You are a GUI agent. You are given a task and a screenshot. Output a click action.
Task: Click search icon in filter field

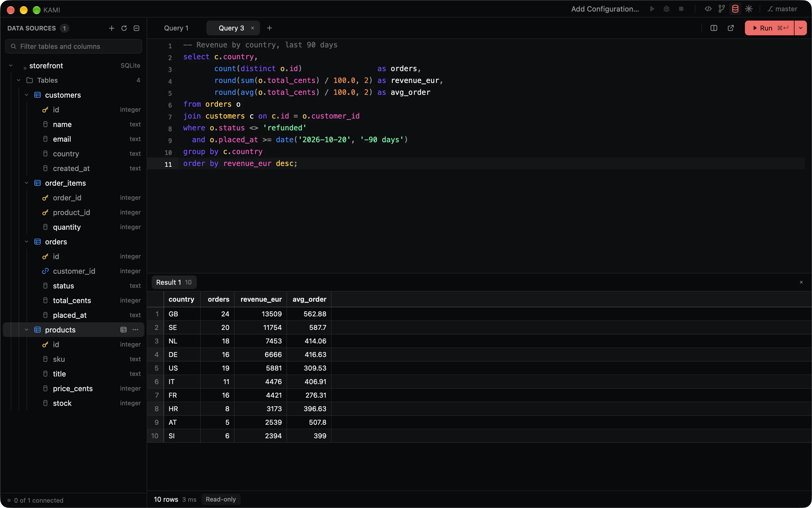(x=14, y=46)
